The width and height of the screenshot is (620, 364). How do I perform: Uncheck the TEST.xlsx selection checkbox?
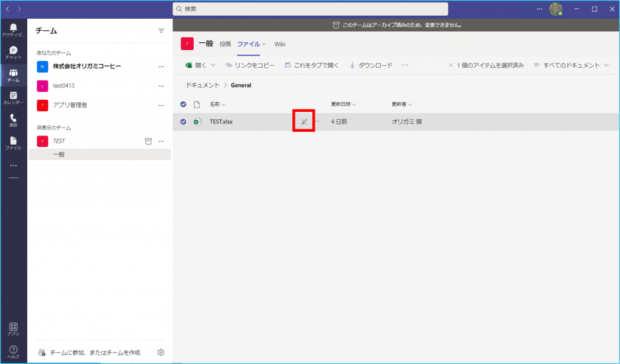[183, 122]
